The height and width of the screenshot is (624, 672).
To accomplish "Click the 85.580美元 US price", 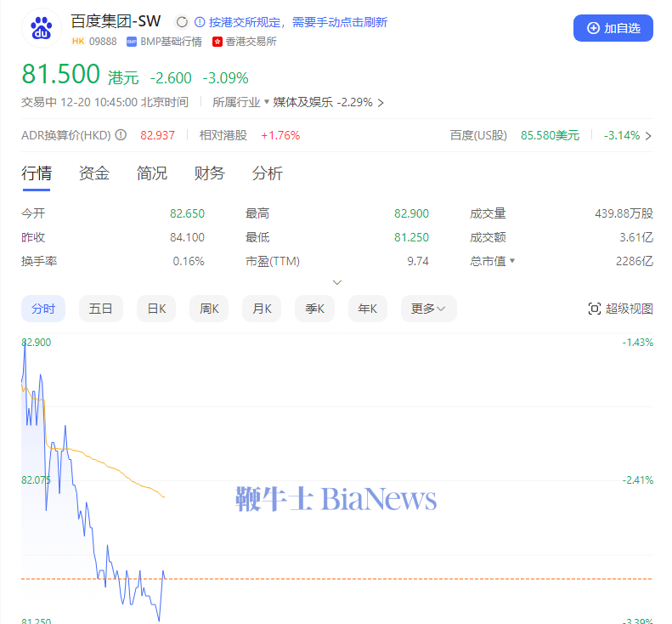I will click(x=550, y=135).
